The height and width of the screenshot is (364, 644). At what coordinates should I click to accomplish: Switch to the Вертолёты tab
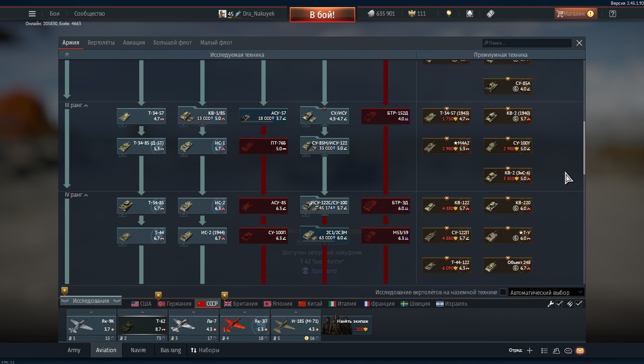[x=101, y=43]
